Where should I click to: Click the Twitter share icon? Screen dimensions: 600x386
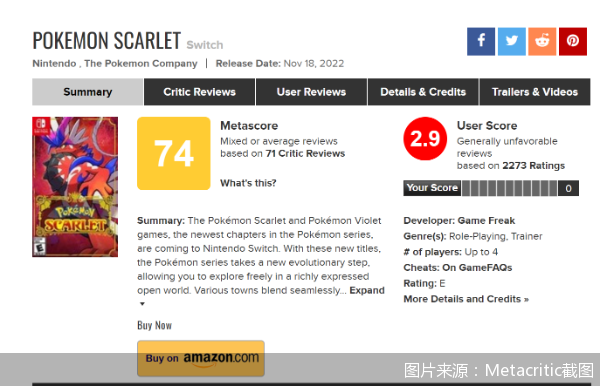(x=512, y=41)
